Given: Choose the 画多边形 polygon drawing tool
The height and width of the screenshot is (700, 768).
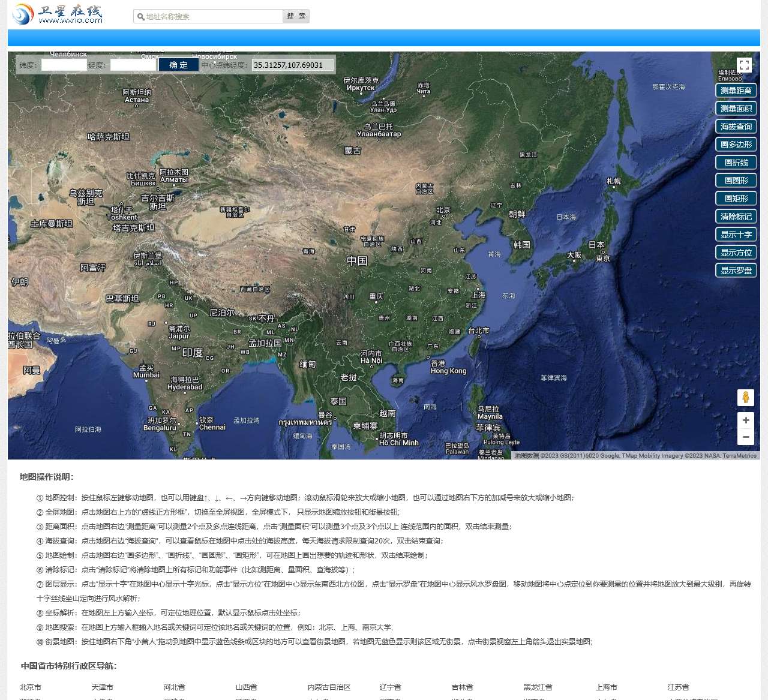Looking at the screenshot, I should [736, 145].
